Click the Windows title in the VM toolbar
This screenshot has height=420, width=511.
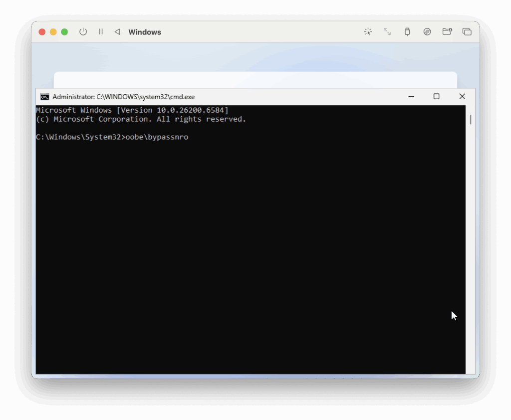pos(145,31)
